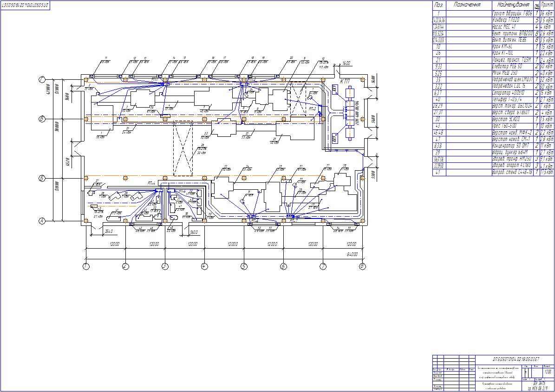Click the 'РП-4' distribution point label

coord(151,183)
